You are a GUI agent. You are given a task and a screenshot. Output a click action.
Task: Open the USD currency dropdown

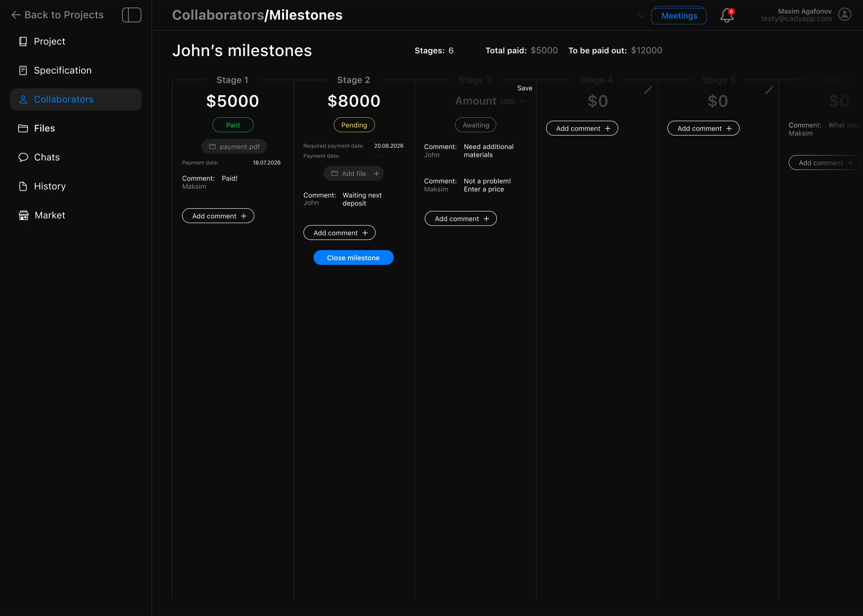(513, 102)
